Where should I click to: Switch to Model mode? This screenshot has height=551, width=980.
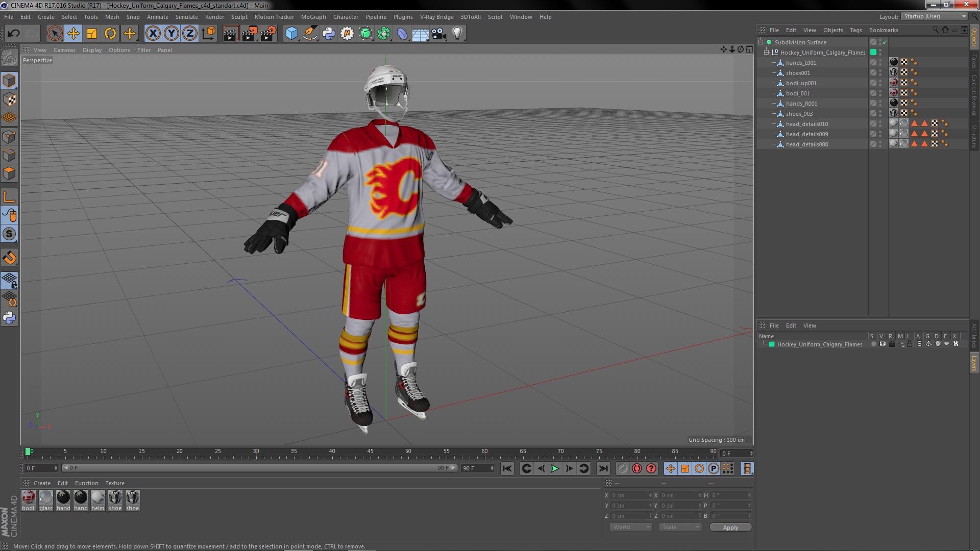tap(9, 81)
